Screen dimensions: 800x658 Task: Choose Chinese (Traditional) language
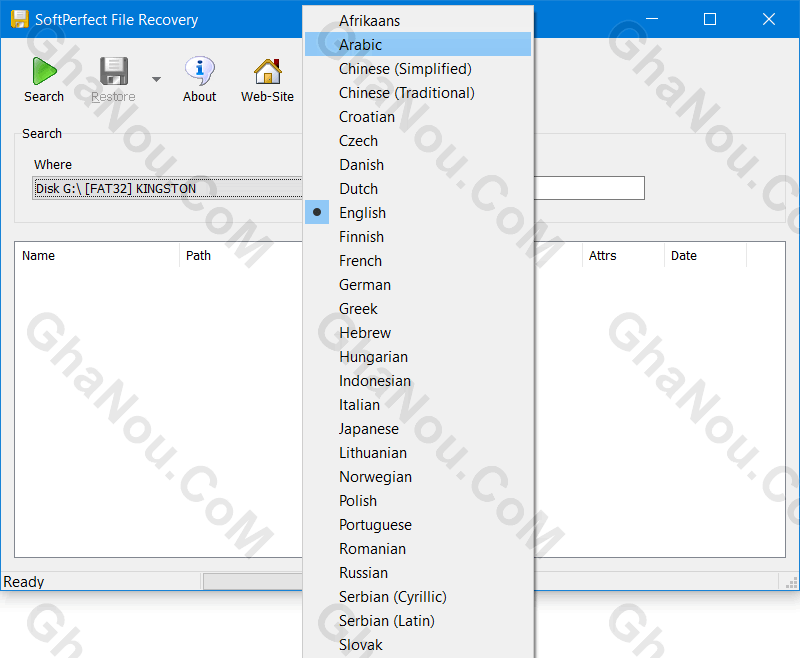point(418,93)
